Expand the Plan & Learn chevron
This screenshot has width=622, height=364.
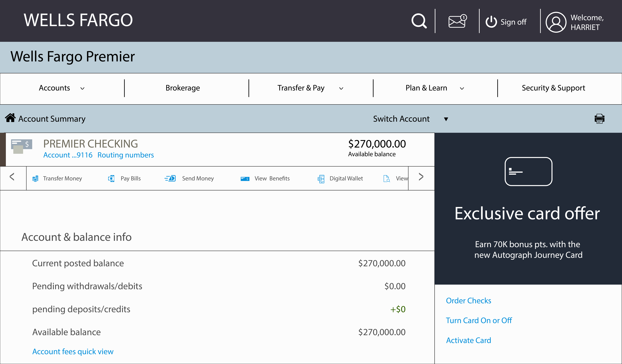[462, 88]
